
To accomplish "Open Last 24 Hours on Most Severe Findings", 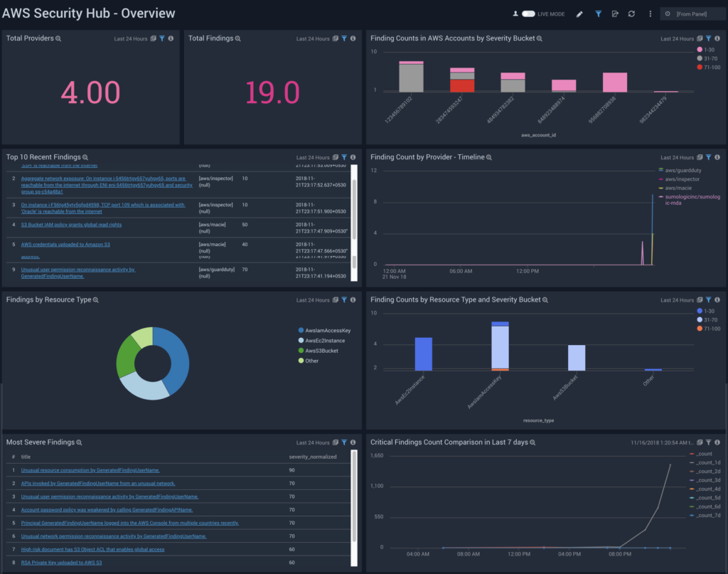I will (313, 443).
